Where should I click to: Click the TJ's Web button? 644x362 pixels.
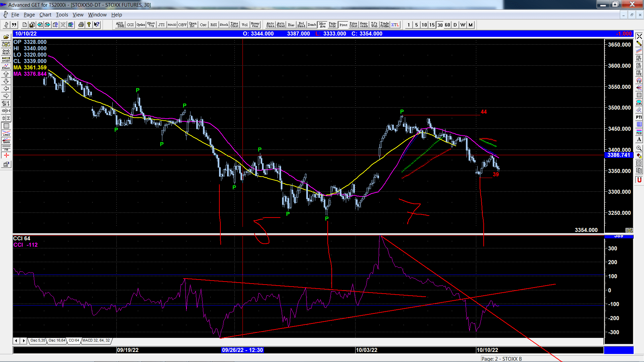point(374,25)
